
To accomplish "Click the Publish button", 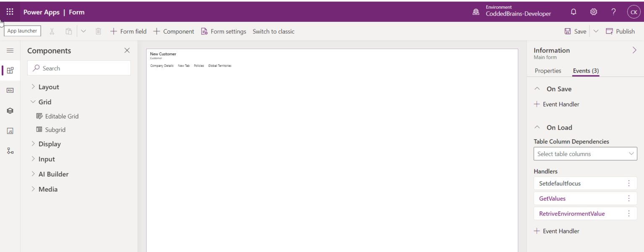I will [x=620, y=31].
